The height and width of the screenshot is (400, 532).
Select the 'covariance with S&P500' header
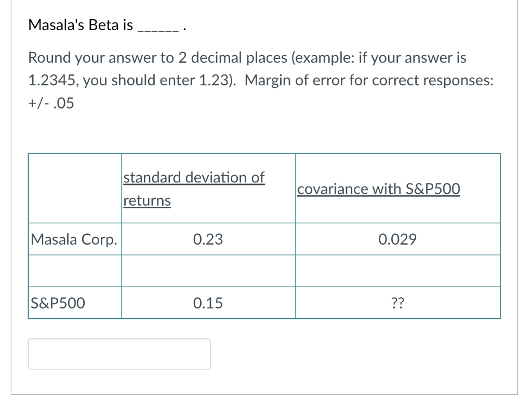379,189
